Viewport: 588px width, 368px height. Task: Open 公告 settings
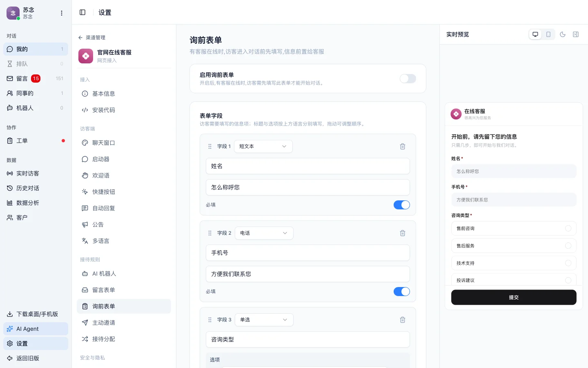(x=124, y=224)
